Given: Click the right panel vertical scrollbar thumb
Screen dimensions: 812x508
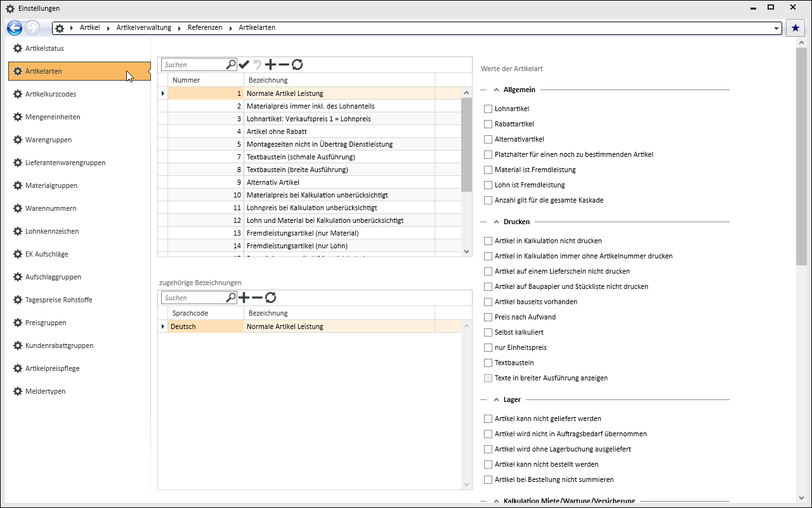Looking at the screenshot, I should pyautogui.click(x=801, y=156).
